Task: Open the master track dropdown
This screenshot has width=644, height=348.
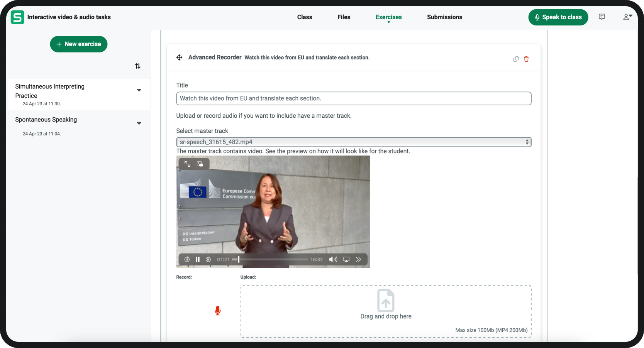Action: coord(353,142)
